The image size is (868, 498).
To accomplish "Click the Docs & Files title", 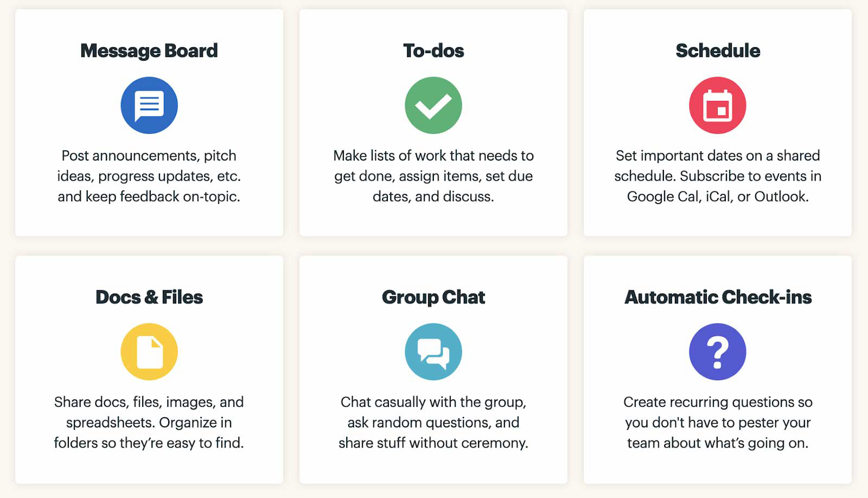I will pyautogui.click(x=149, y=297).
